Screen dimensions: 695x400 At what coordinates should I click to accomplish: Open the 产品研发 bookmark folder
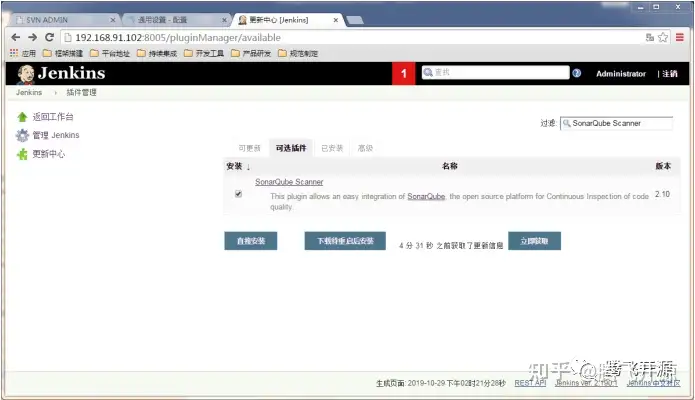pos(251,53)
